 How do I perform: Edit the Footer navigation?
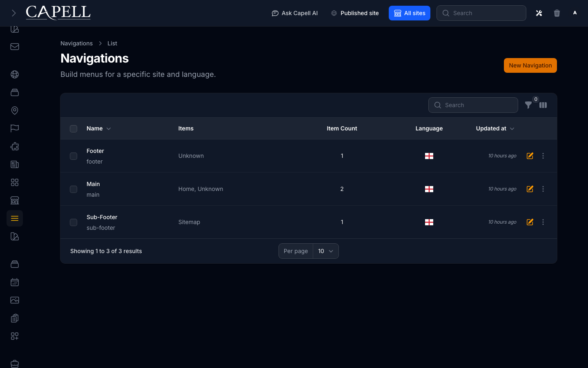coord(530,156)
